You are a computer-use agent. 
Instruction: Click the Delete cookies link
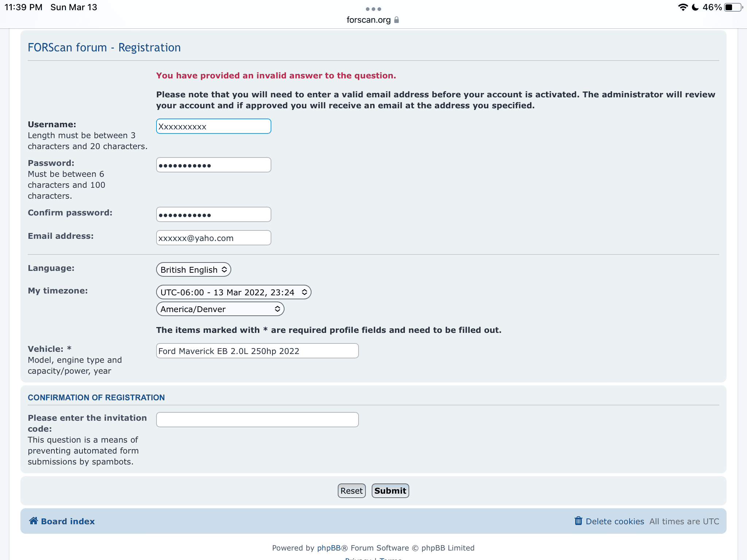[x=615, y=521]
